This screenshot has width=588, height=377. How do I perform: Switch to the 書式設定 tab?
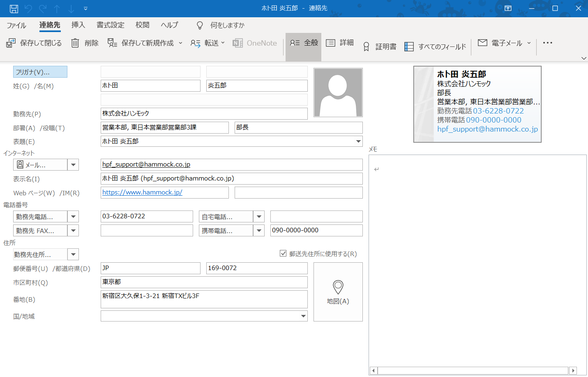(110, 25)
